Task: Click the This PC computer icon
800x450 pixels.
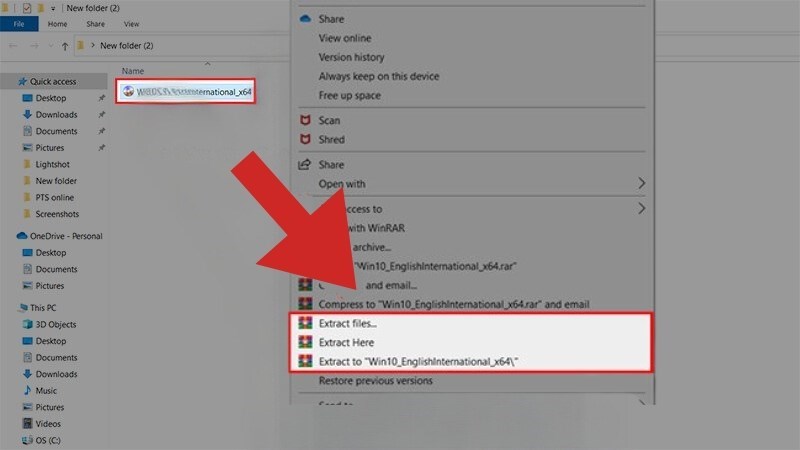Action: tap(22, 308)
